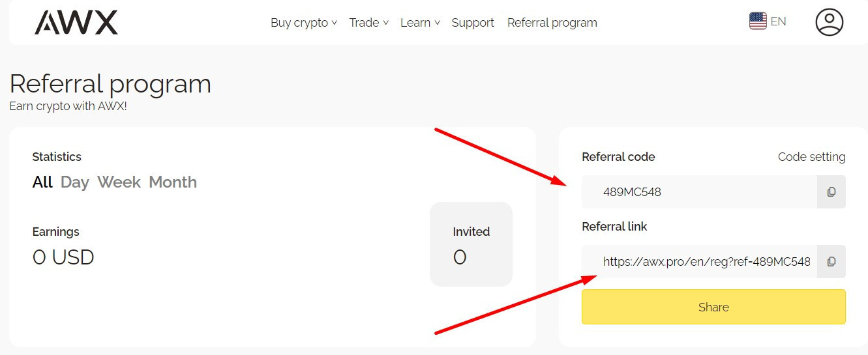Open the EN language selector

(778, 21)
